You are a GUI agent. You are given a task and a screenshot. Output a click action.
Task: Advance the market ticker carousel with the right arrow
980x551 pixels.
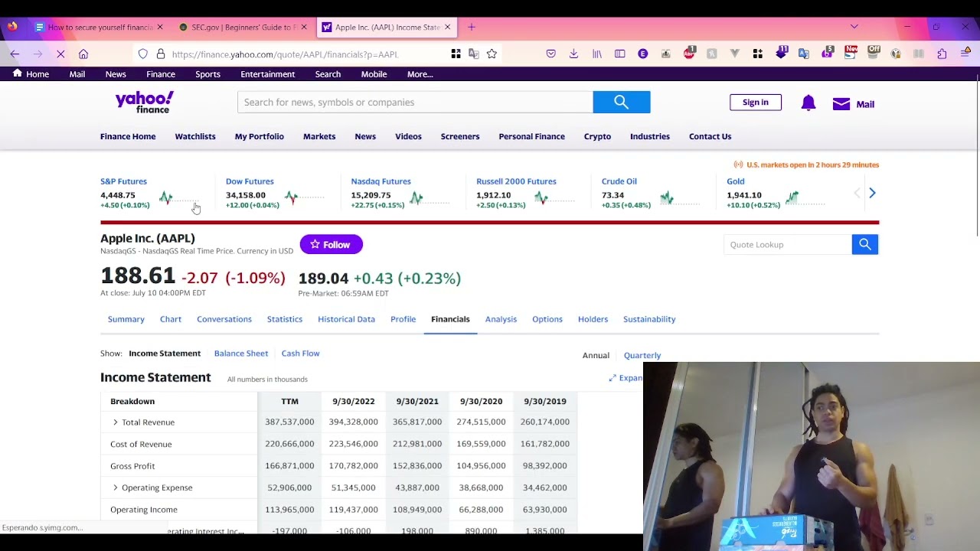(872, 193)
